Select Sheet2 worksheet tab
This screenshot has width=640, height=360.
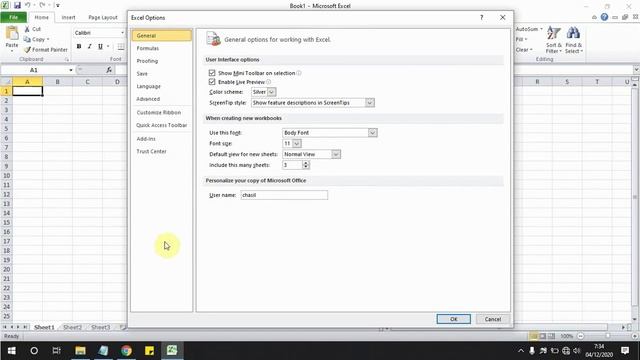coord(72,327)
